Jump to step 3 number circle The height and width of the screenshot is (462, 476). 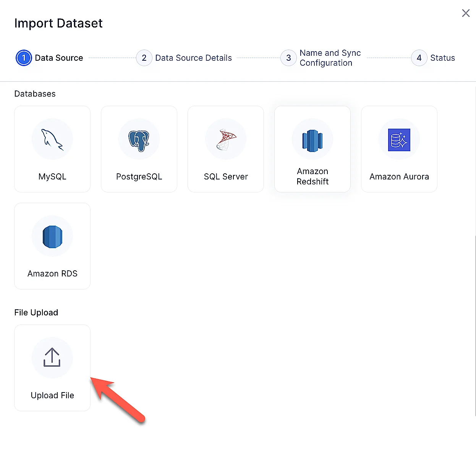[x=288, y=58]
